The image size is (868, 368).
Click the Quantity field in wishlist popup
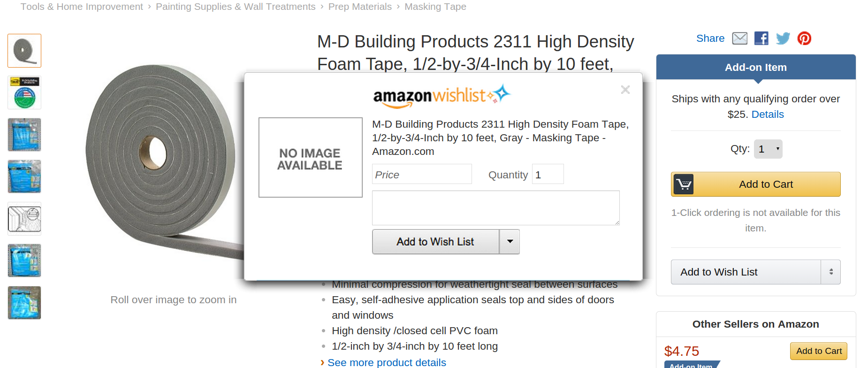[548, 174]
